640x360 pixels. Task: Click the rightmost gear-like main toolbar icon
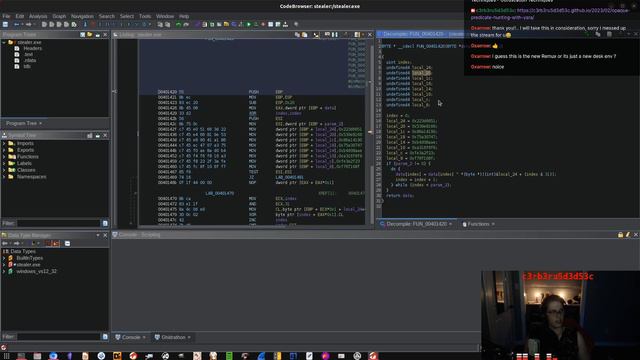(x=296, y=24)
